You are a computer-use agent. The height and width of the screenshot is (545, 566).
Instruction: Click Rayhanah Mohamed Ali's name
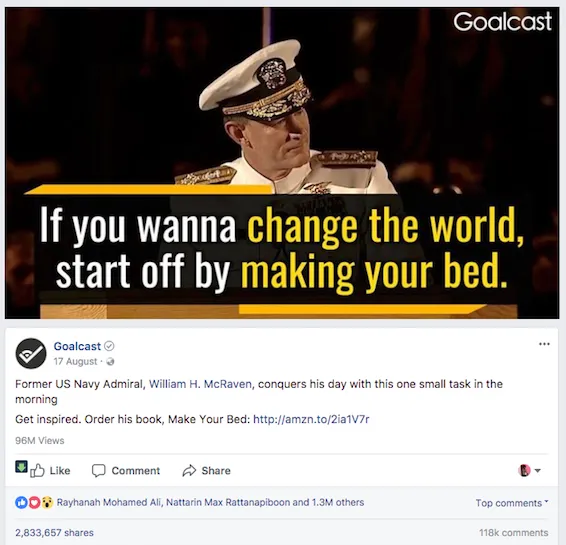tap(109, 502)
